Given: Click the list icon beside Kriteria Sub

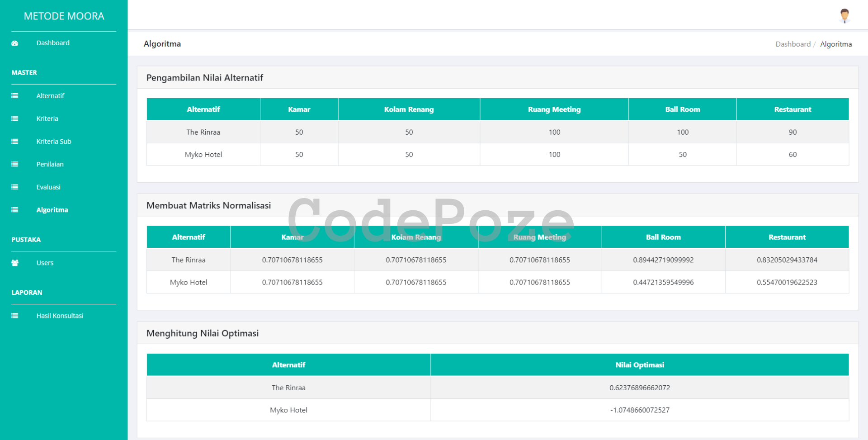Looking at the screenshot, I should coord(15,142).
